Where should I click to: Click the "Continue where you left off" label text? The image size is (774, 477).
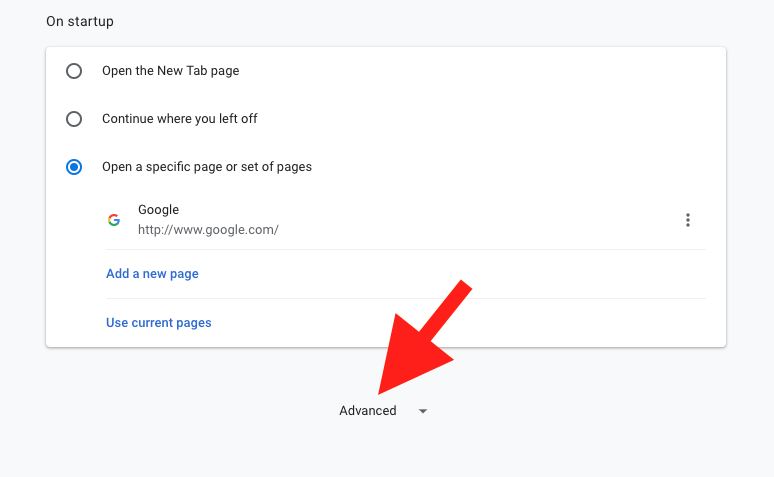click(x=179, y=119)
